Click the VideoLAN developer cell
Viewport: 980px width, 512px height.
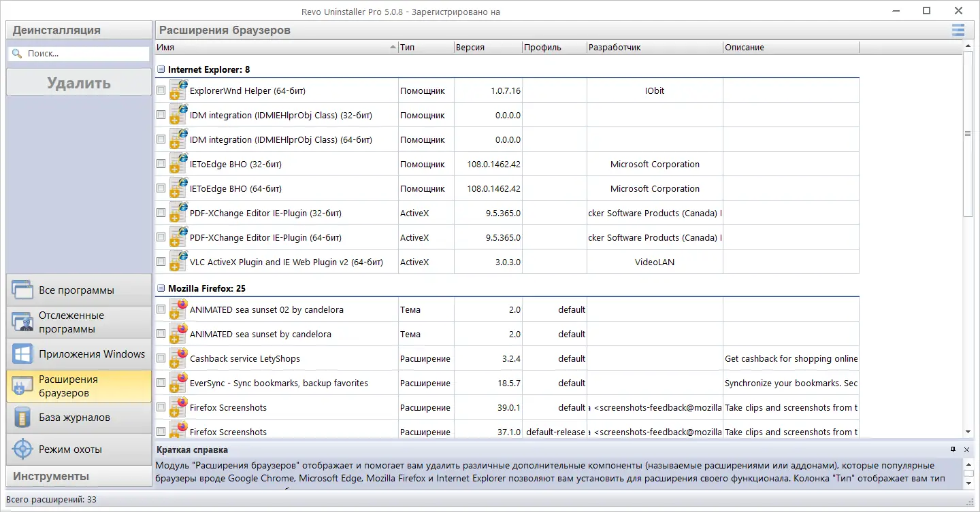click(655, 262)
